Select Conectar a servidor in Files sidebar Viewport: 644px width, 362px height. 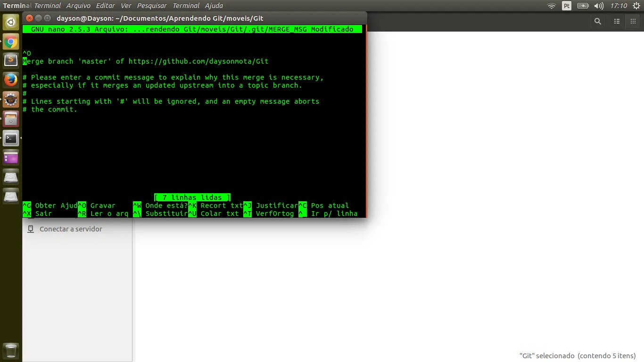71,229
